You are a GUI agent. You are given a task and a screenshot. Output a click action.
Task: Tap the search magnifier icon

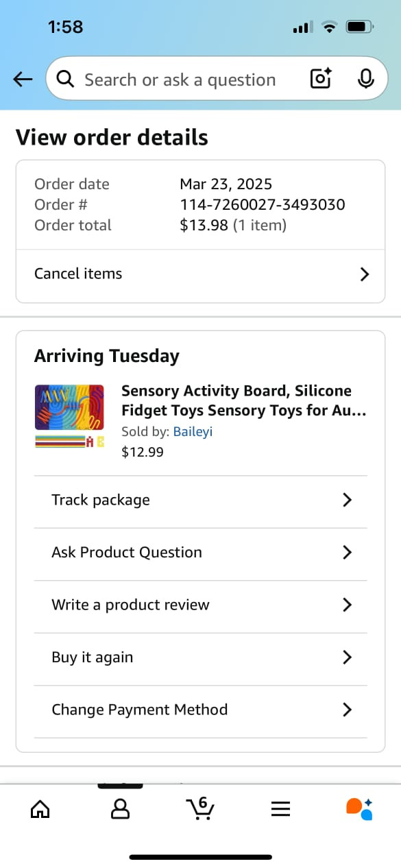(65, 80)
